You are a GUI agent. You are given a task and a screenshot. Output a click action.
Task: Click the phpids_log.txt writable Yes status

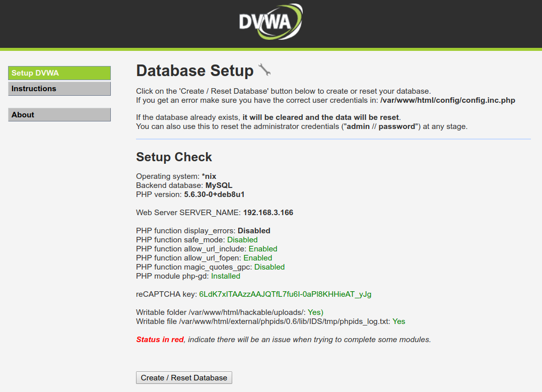point(398,321)
